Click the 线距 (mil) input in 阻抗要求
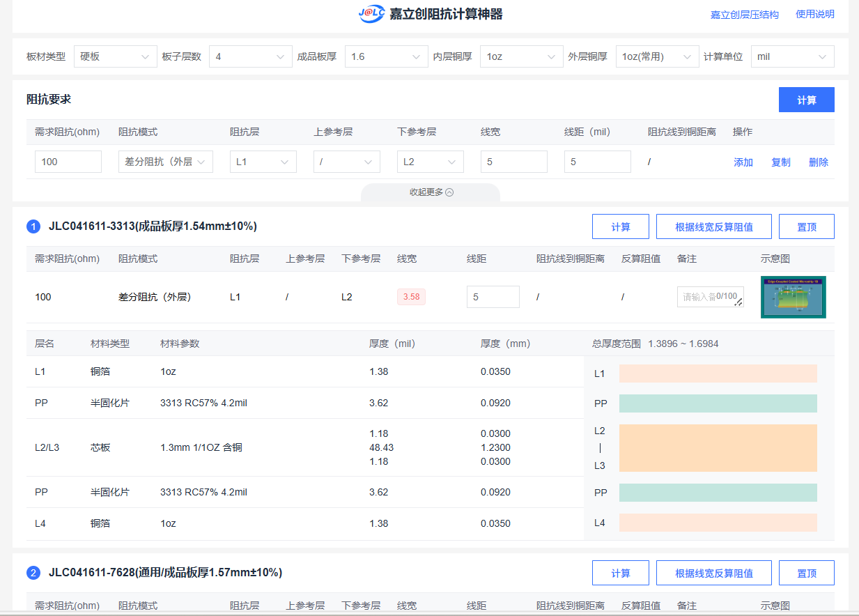The width and height of the screenshot is (859, 616). click(x=598, y=162)
